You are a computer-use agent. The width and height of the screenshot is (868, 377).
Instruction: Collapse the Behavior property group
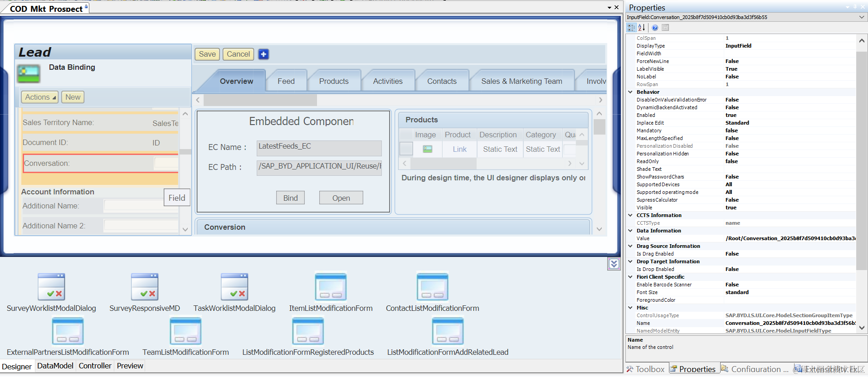click(630, 92)
